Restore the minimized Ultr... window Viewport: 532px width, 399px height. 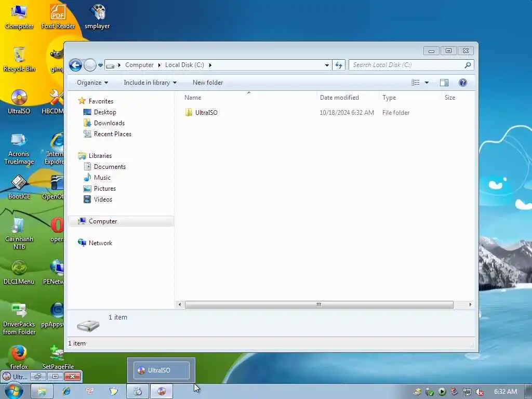[x=37, y=376]
